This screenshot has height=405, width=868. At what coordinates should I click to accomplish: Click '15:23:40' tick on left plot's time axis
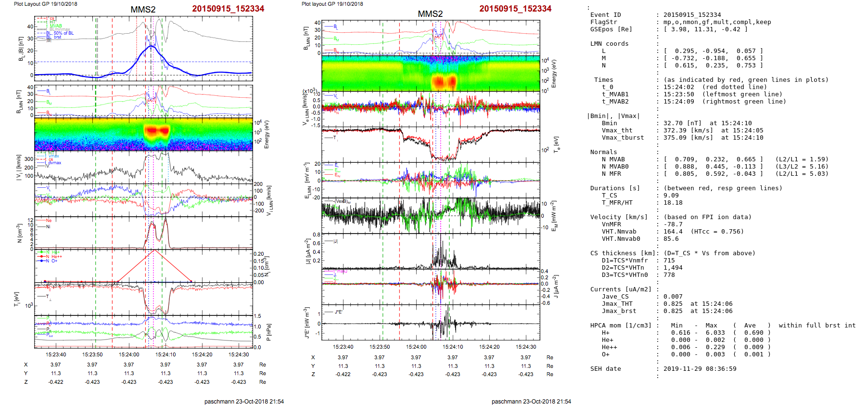pyautogui.click(x=56, y=354)
